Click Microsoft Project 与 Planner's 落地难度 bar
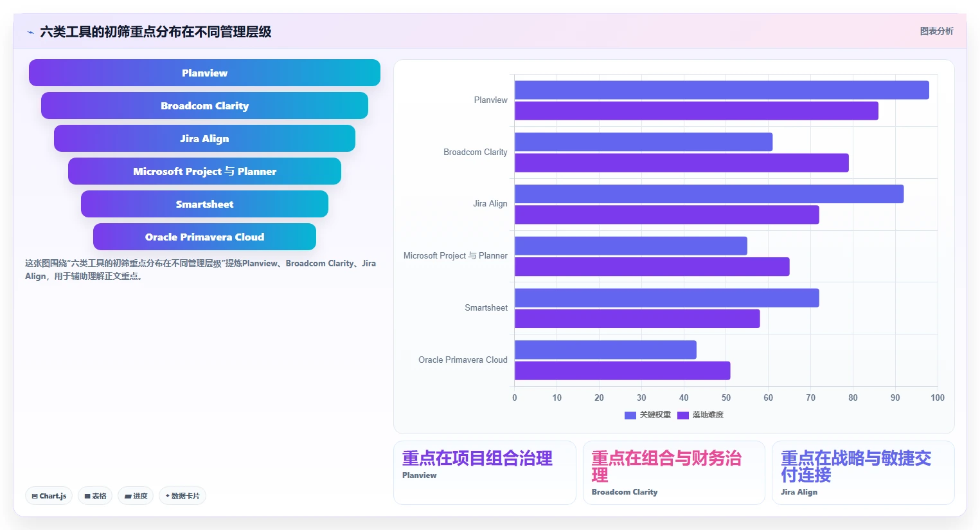The width and height of the screenshot is (980, 530). coord(652,266)
